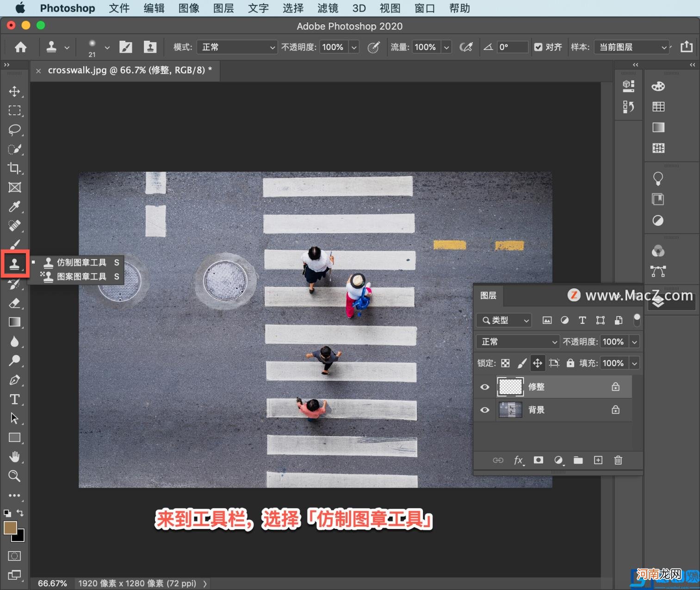Hide the 背景 layer

[x=485, y=410]
